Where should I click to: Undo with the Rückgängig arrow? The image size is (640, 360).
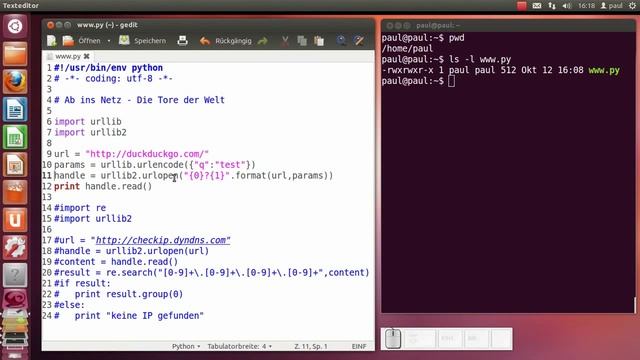coord(205,41)
